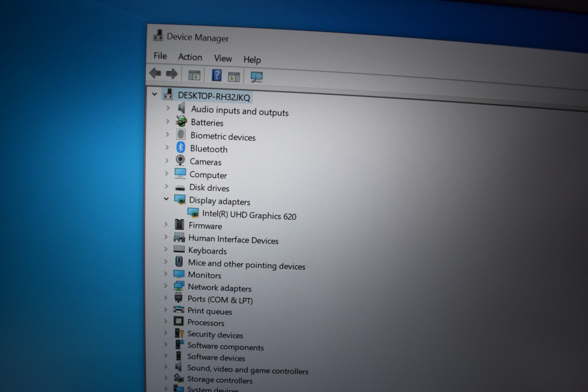
Task: Click the keyboard icon beside Keyboards
Action: (x=179, y=249)
